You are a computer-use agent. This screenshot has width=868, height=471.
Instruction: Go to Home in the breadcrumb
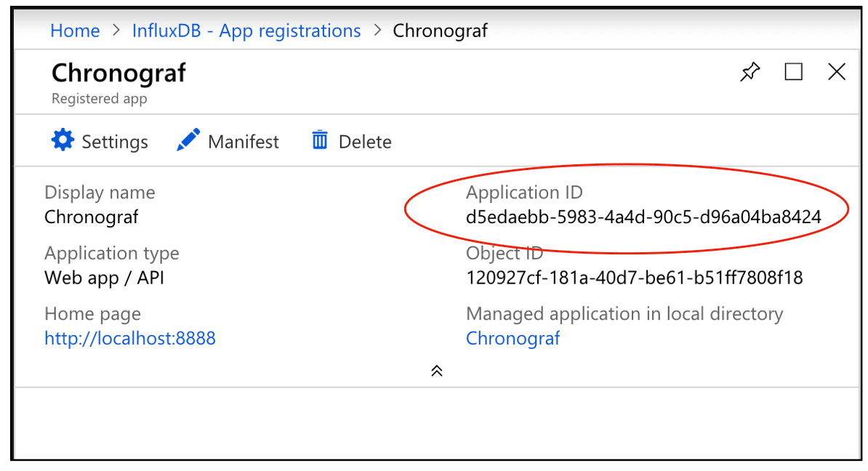point(75,31)
